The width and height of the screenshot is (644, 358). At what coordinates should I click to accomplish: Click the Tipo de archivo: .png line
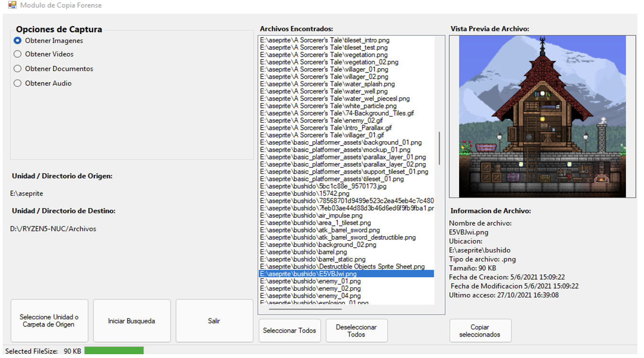click(483, 259)
